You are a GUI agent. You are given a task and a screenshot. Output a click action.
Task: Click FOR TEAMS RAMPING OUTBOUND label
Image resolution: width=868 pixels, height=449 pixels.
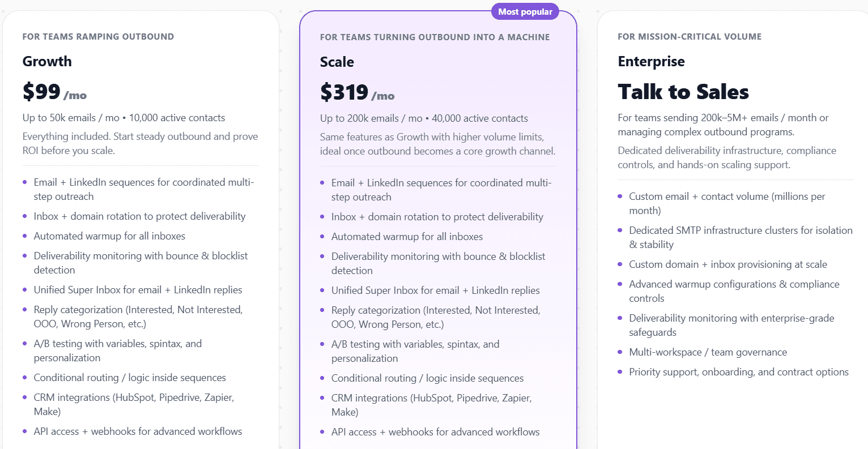(97, 36)
